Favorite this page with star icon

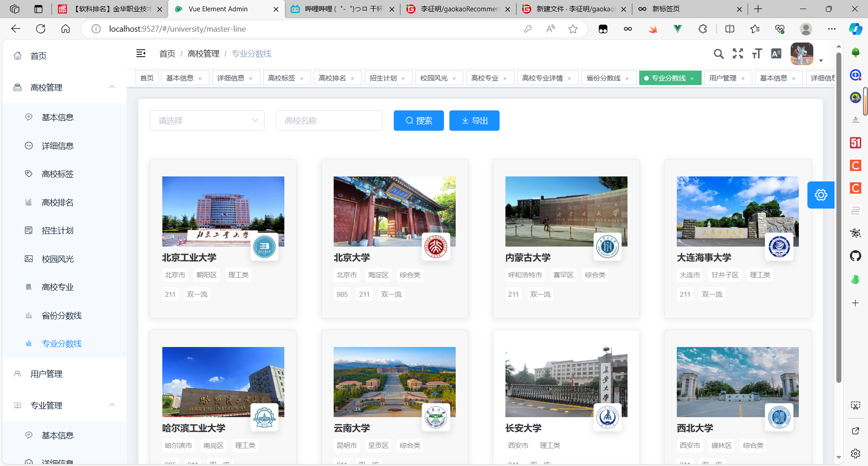(x=573, y=29)
